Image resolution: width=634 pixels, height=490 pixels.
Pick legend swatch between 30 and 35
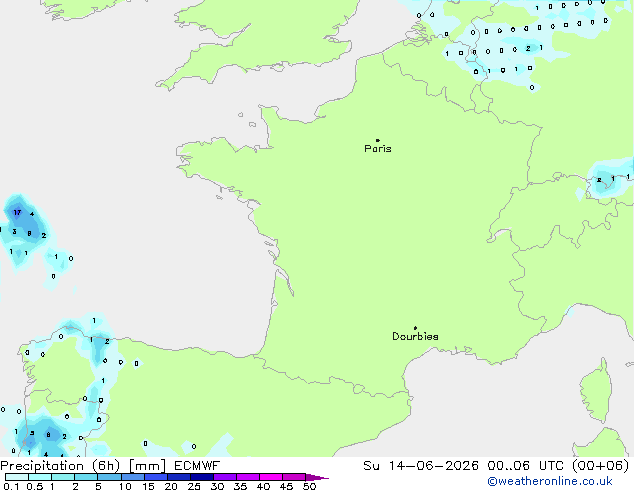[x=225, y=477]
